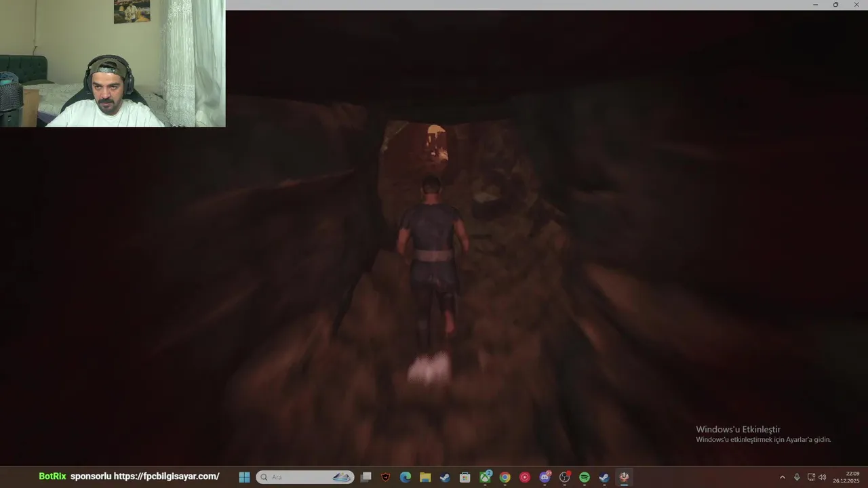Screen dimensions: 868x488
Task: Click the BotRix sponsor banner text
Action: click(x=52, y=476)
